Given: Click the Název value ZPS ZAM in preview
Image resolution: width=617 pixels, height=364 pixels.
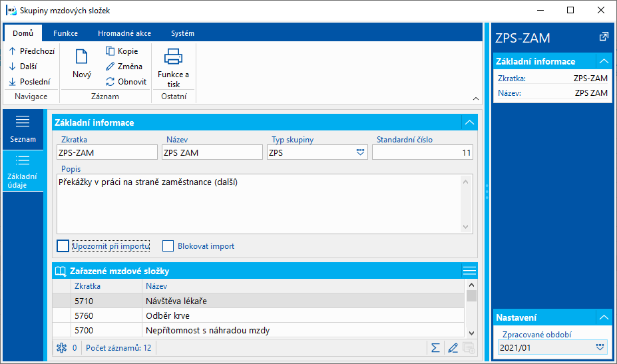Looking at the screenshot, I should 591,93.
